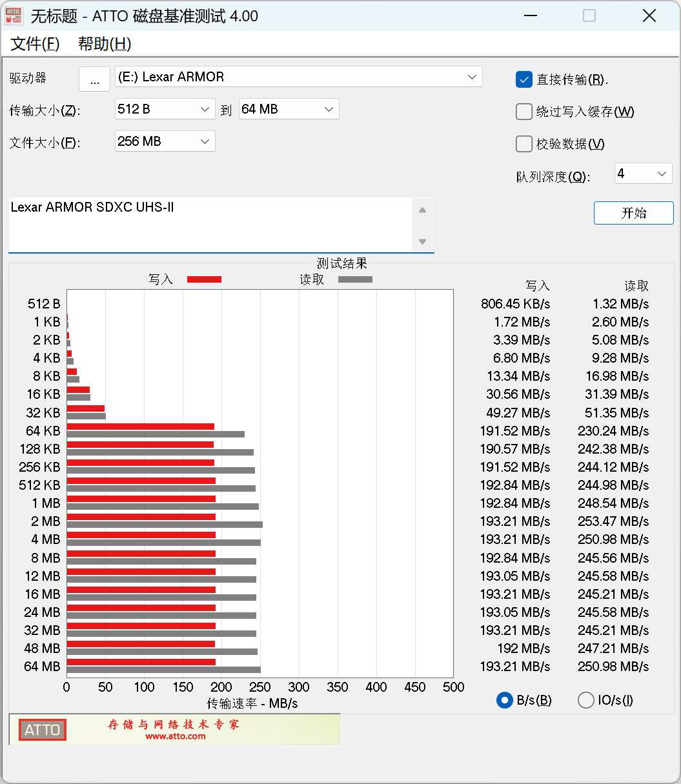This screenshot has height=784, width=681.
Task: Click the 测试结果 chart title
Action: 341,263
